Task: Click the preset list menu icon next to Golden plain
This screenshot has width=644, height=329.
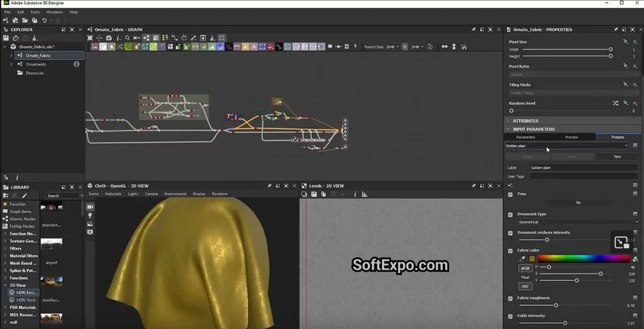Action: [635, 146]
